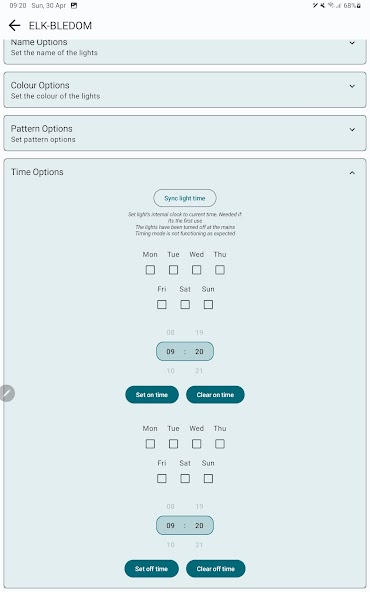Tap Clear off time
Viewport: 370px width, 592px height.
coord(216,569)
